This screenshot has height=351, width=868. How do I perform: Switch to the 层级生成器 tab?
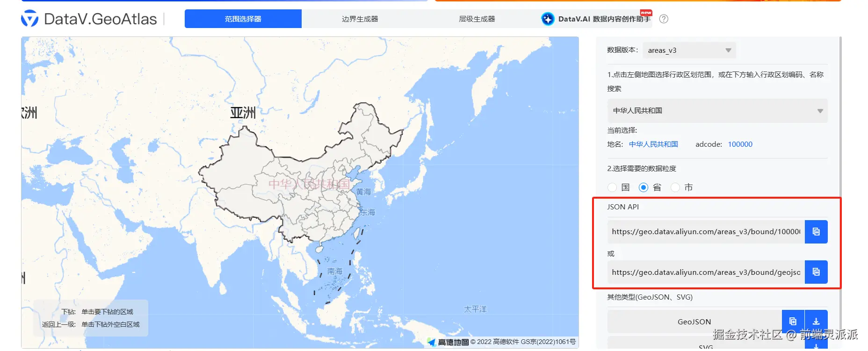click(x=477, y=19)
